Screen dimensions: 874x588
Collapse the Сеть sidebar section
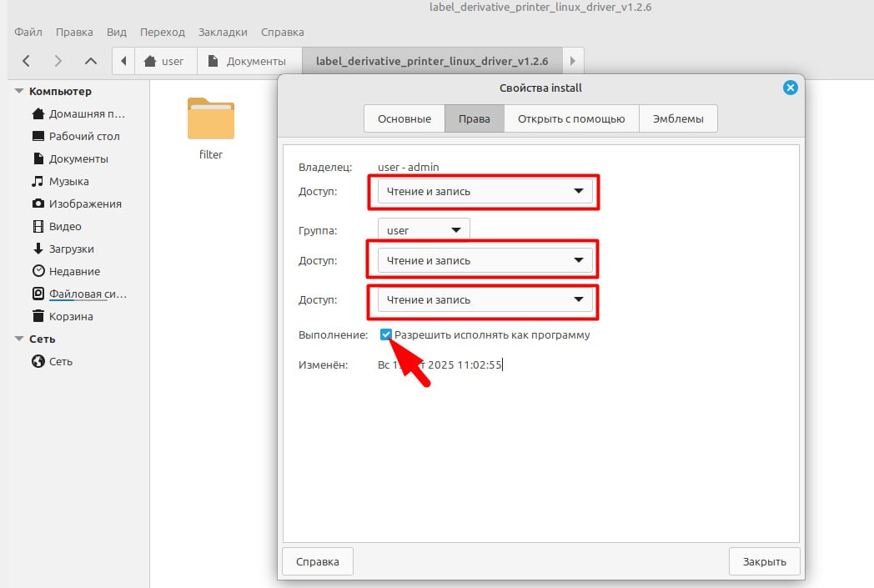20,339
